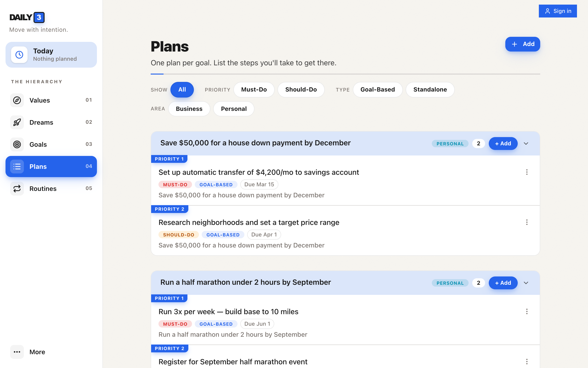Toggle the Goal-Based type filter

point(378,89)
